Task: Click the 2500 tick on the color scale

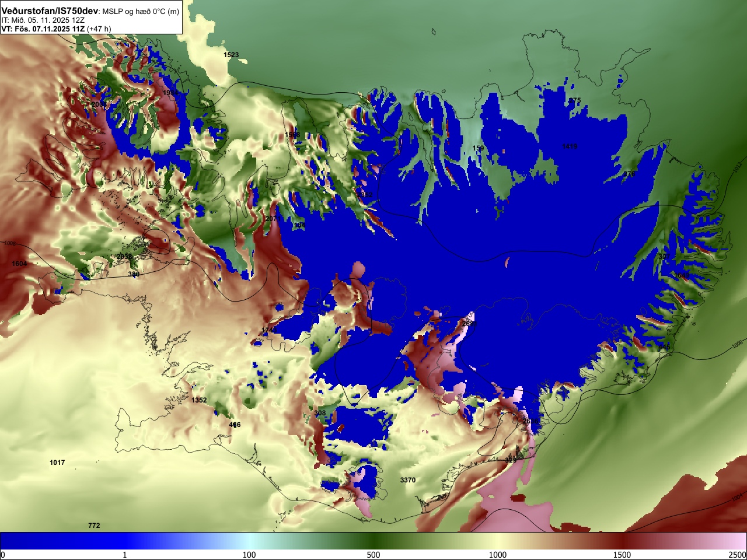Action: pyautogui.click(x=738, y=555)
